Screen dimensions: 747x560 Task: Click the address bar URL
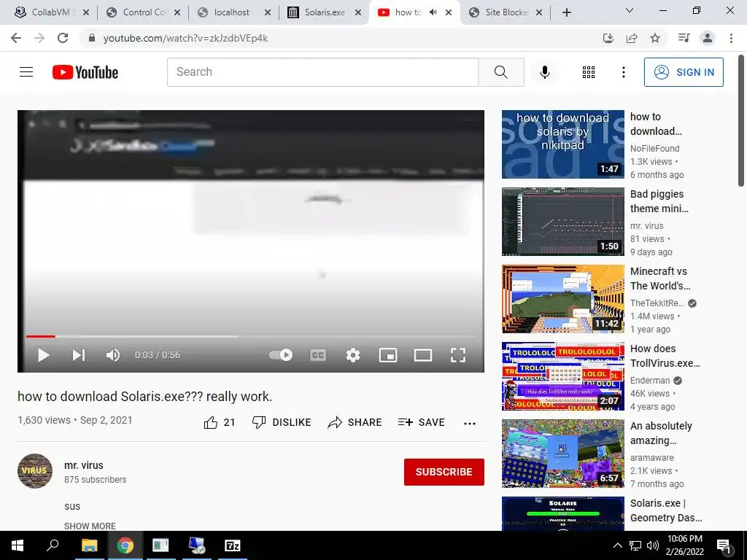pyautogui.click(x=186, y=38)
